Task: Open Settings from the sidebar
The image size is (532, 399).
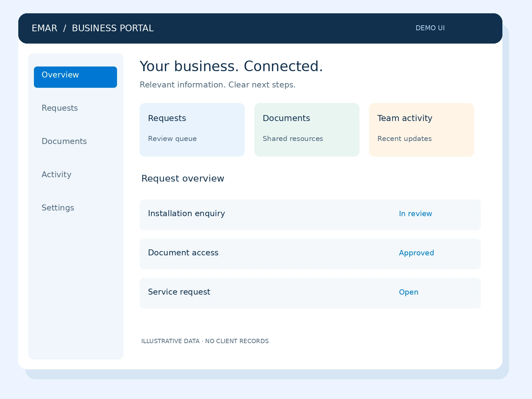Action: tap(58, 208)
